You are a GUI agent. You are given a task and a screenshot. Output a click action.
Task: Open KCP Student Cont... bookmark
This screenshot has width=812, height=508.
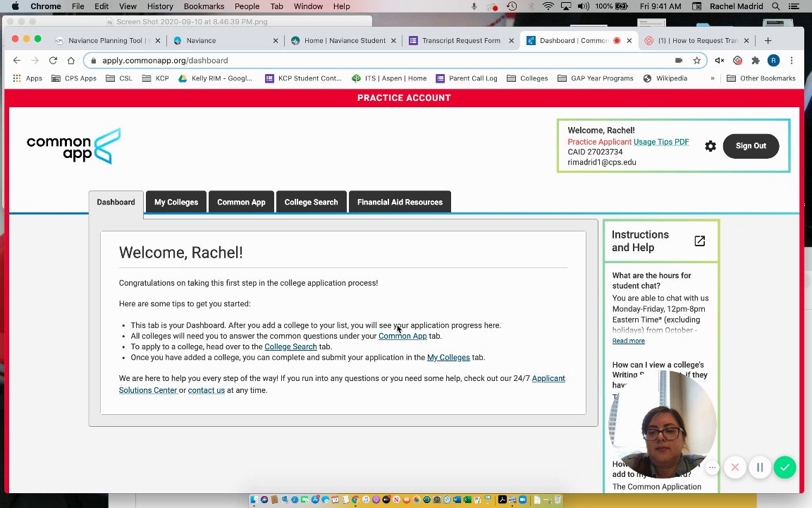point(304,78)
